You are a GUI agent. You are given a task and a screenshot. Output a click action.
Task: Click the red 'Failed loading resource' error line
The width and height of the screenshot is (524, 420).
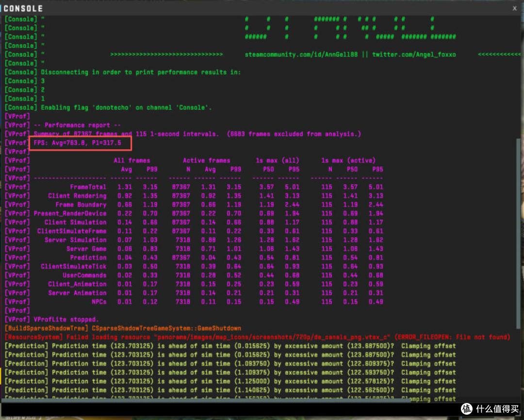(257, 338)
